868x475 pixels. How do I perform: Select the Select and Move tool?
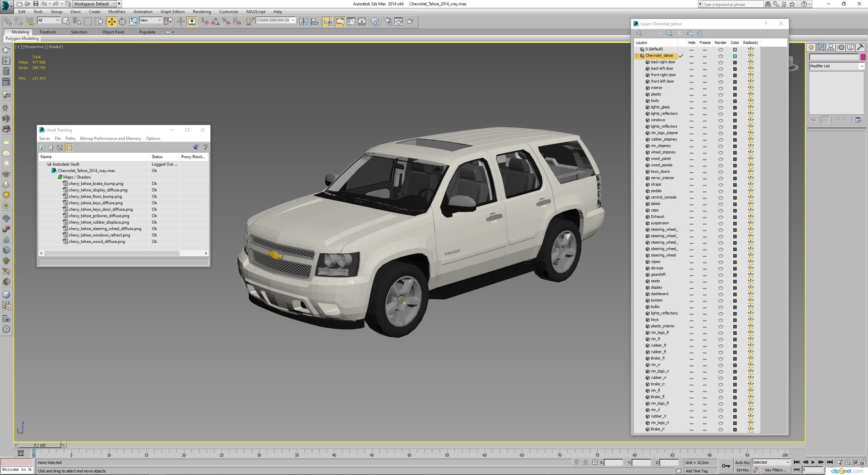[x=111, y=21]
